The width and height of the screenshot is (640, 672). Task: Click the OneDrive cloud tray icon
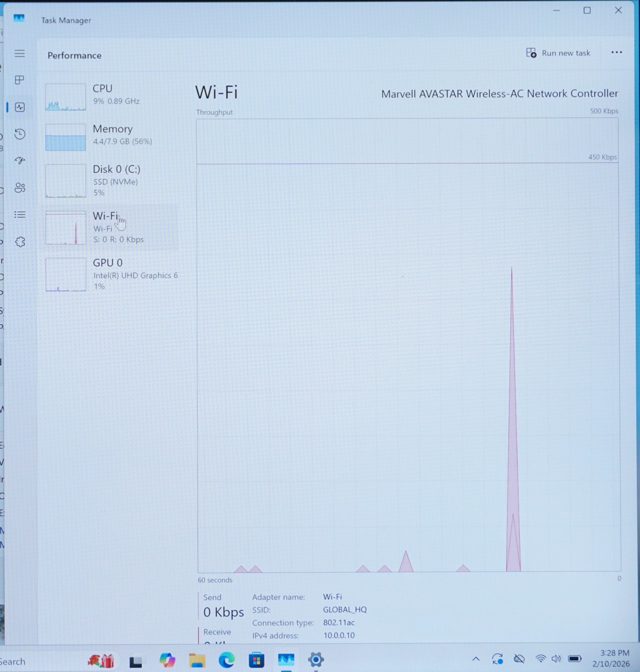[x=520, y=659]
